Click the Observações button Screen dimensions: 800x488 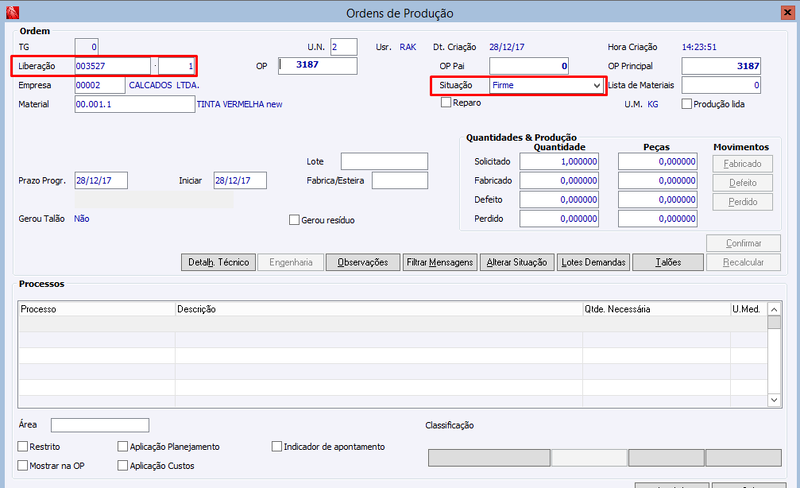click(363, 262)
